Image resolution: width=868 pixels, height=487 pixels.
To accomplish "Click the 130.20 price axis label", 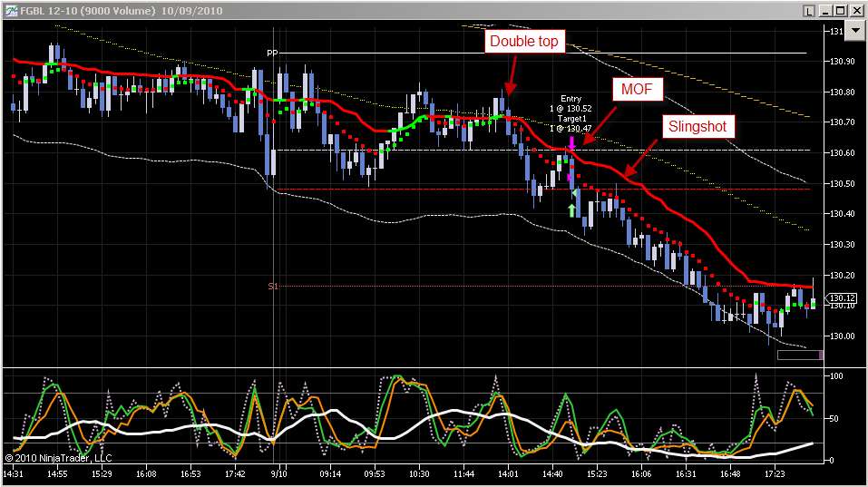I will click(x=842, y=275).
